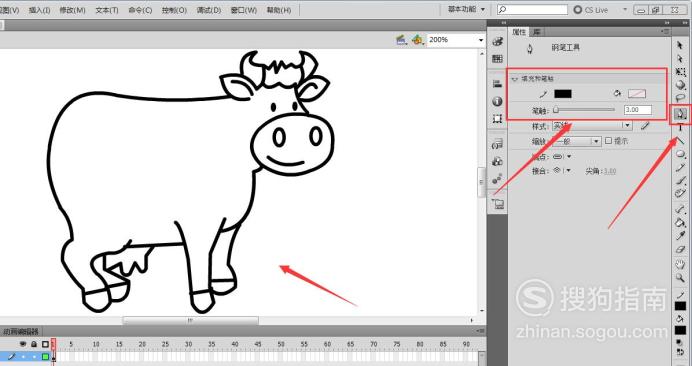
Task: Select the Hand tool
Action: (x=680, y=264)
